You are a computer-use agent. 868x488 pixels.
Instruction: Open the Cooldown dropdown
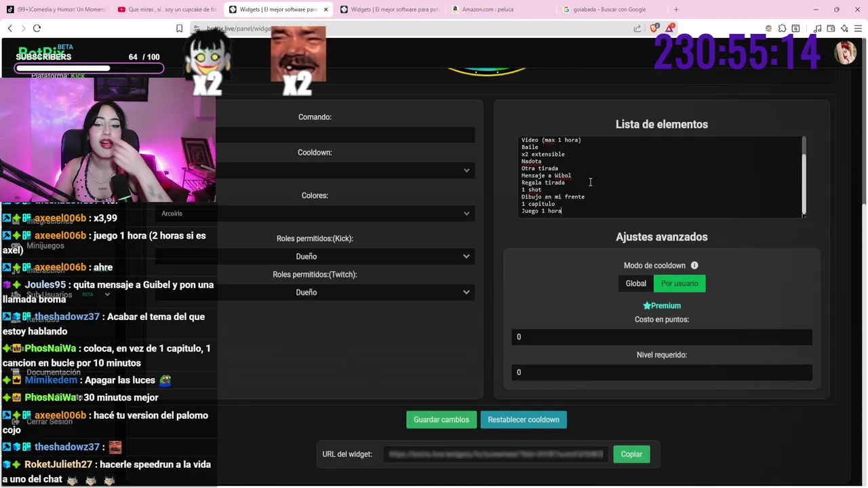(x=315, y=170)
